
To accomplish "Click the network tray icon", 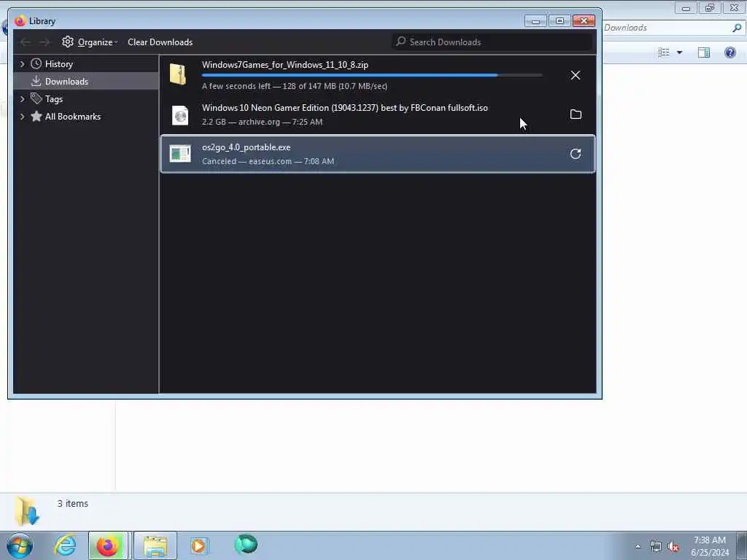I will pos(656,547).
